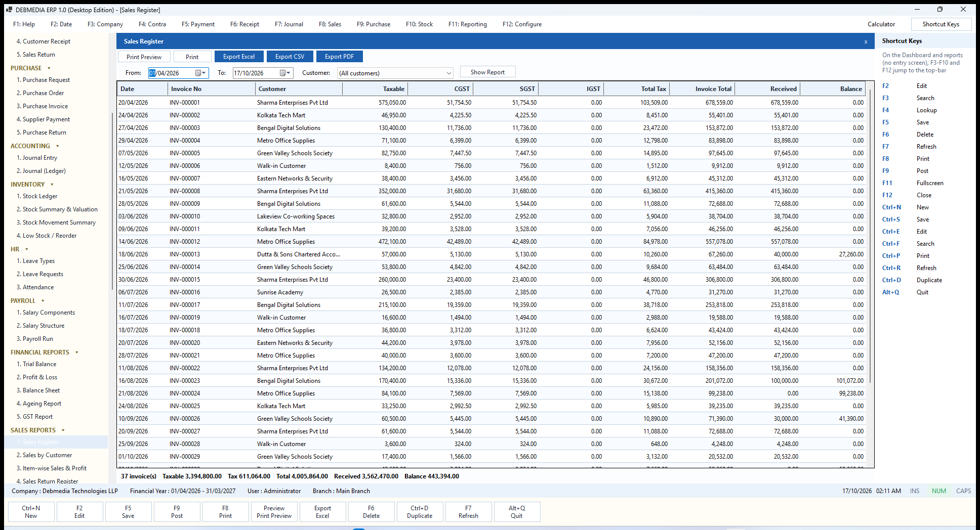Collapse the SALES REPORTS section arrow
The image size is (980, 530).
(x=63, y=430)
